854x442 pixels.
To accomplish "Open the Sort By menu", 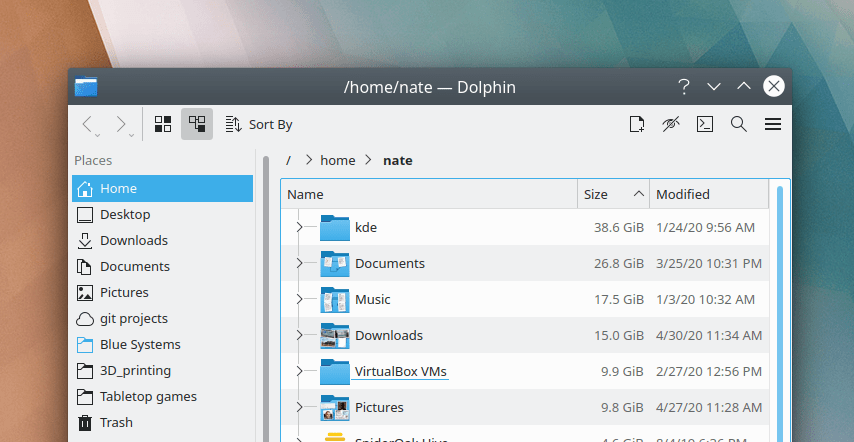I will [259, 124].
